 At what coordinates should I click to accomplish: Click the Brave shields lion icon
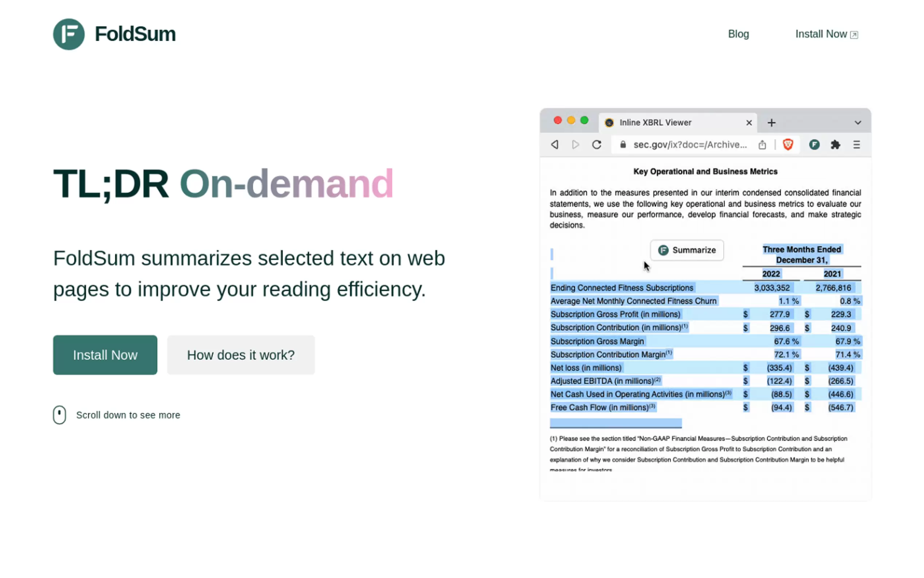(x=788, y=144)
